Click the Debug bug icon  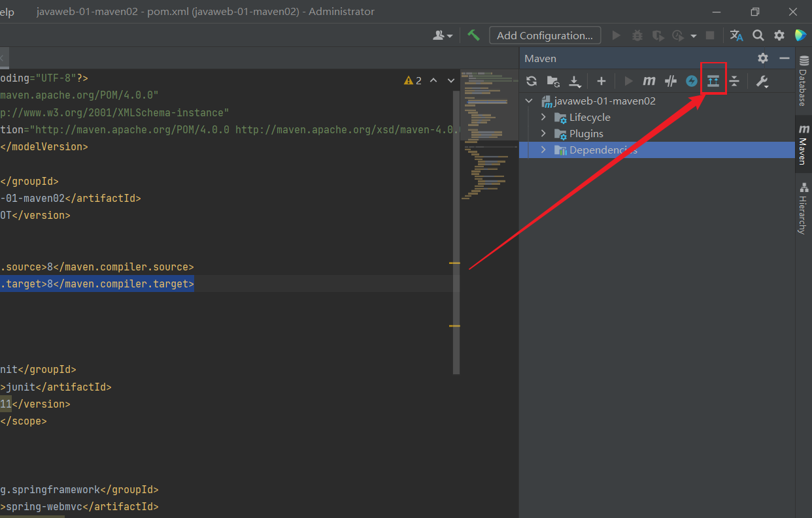pyautogui.click(x=637, y=35)
